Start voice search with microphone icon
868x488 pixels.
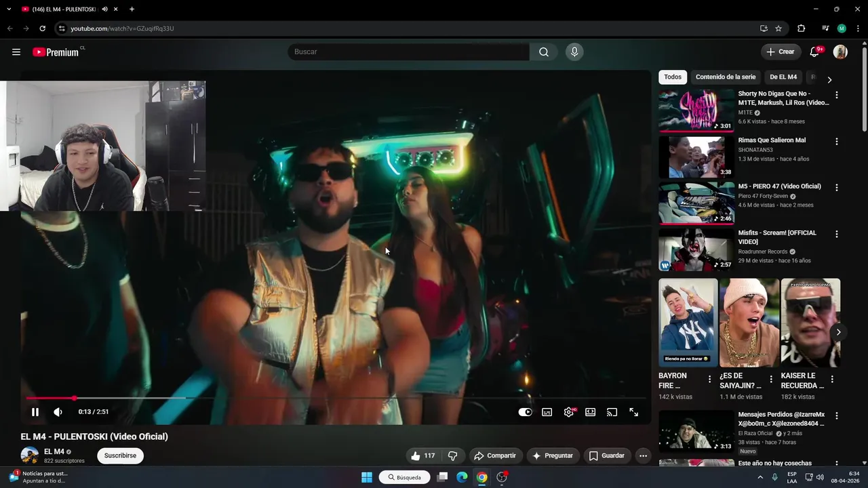(x=574, y=52)
